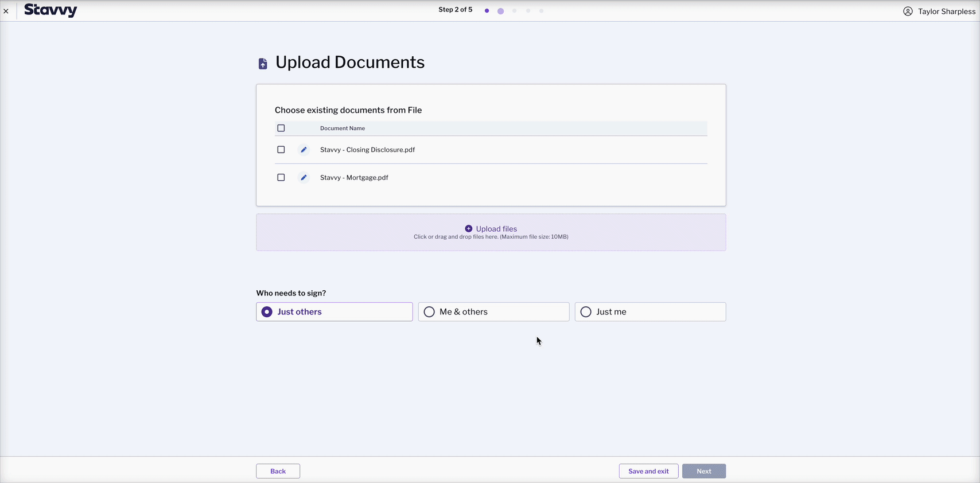Click Save and exit
Screen dimensions: 980x483
click(648, 471)
